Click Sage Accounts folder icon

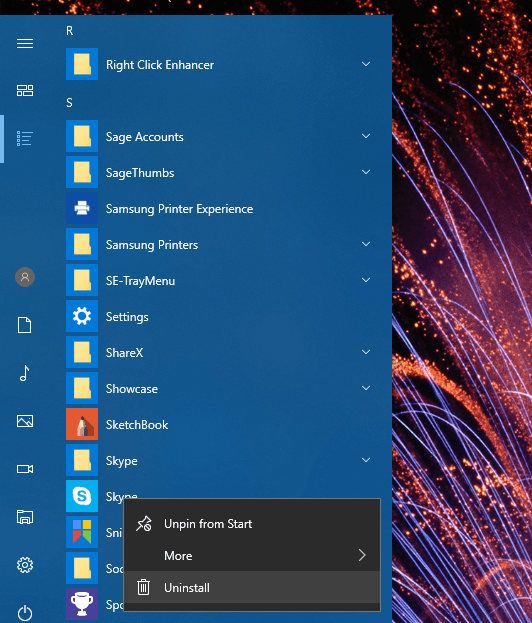[82, 136]
